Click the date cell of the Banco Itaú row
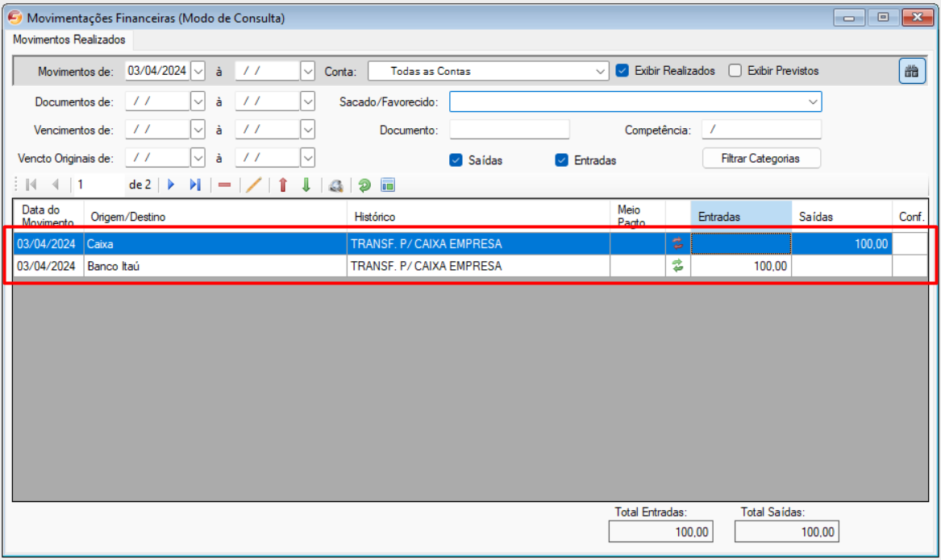The width and height of the screenshot is (941, 560). point(48,266)
